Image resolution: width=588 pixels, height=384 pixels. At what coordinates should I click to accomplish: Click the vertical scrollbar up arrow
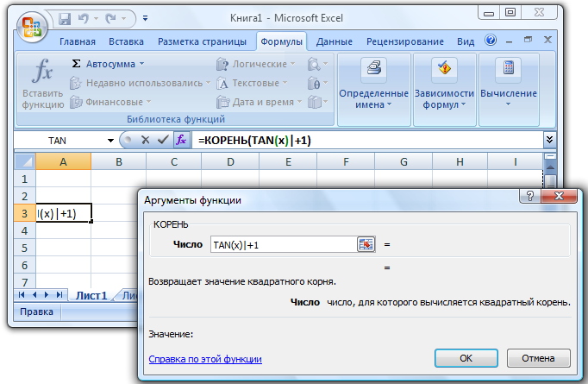[551, 167]
